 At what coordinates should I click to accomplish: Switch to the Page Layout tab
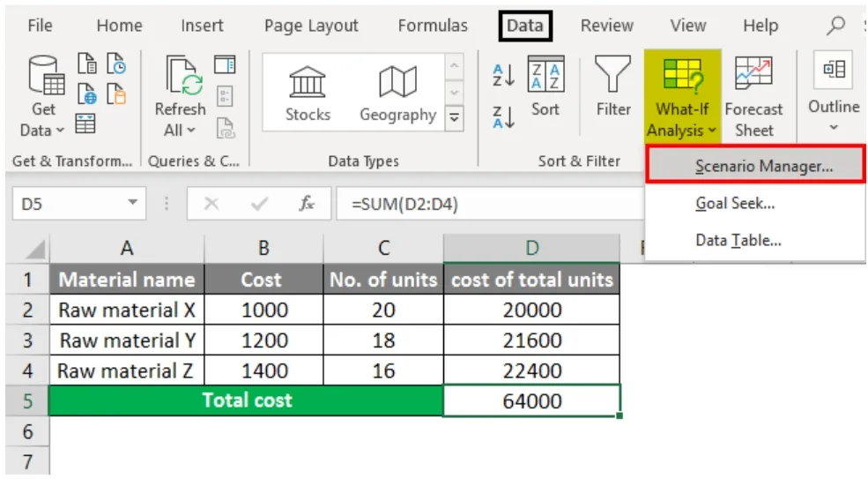click(311, 26)
